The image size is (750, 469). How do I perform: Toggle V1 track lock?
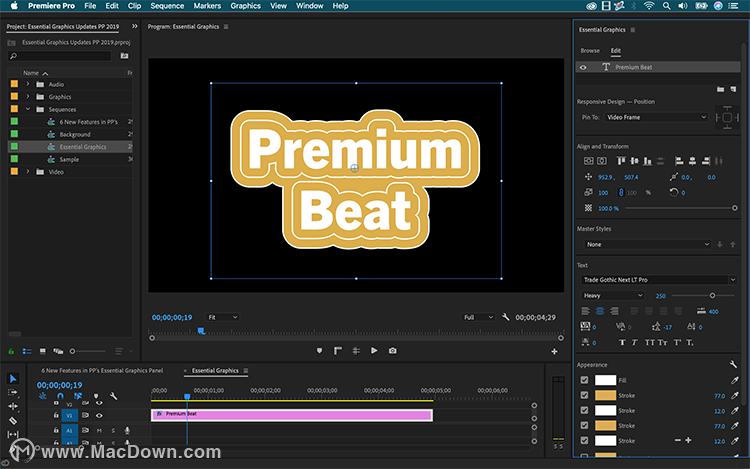pos(56,415)
